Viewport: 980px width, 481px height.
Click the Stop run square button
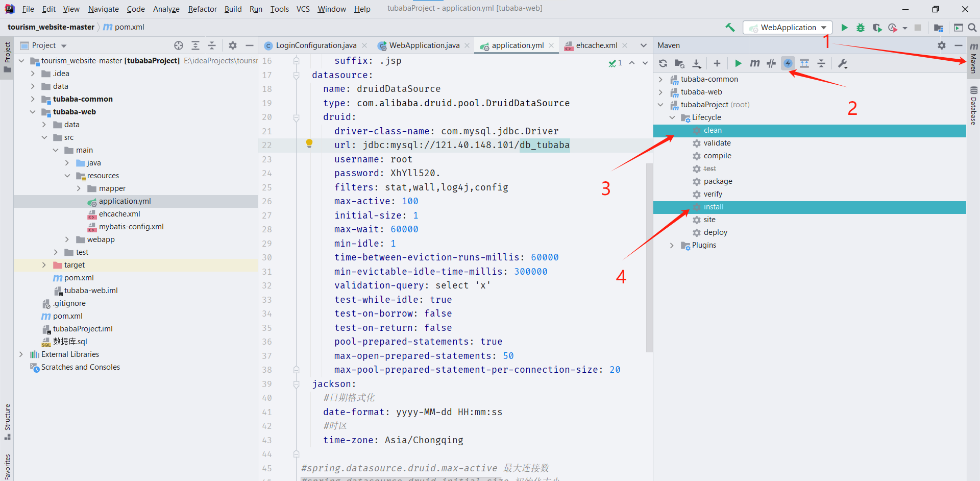(x=918, y=28)
